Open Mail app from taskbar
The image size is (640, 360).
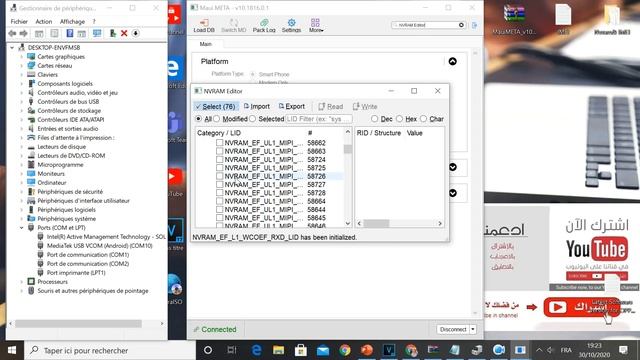322,350
